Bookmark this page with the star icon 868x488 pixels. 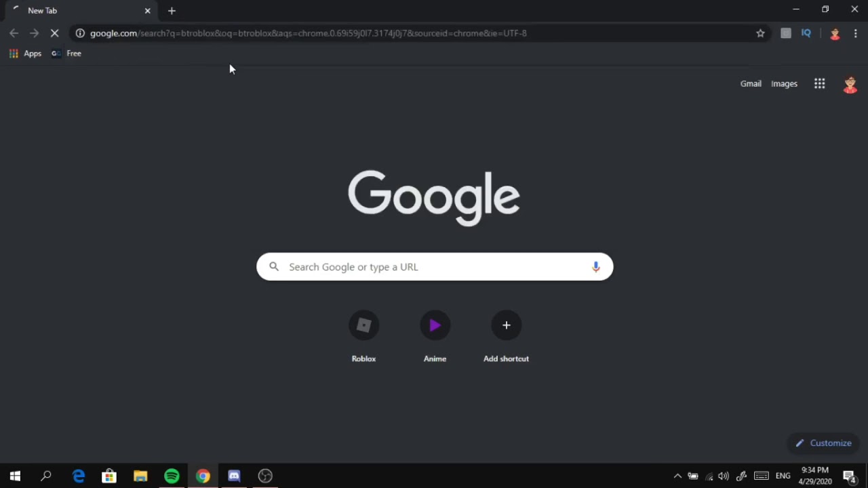[760, 33]
